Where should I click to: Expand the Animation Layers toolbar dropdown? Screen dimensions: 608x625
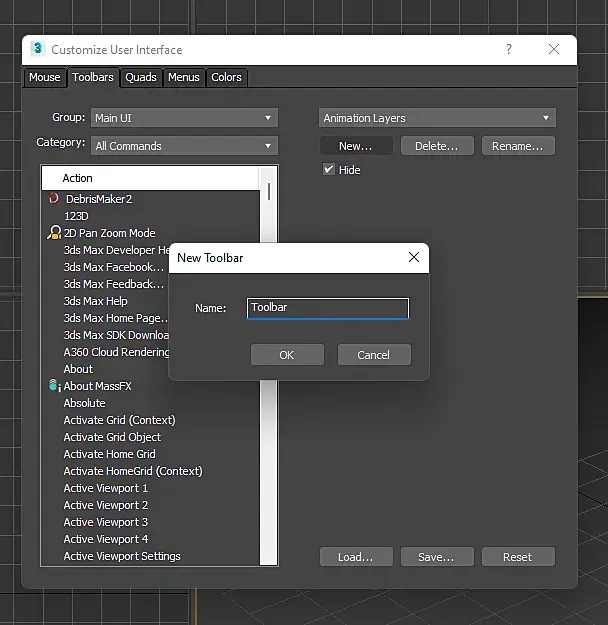click(x=437, y=118)
